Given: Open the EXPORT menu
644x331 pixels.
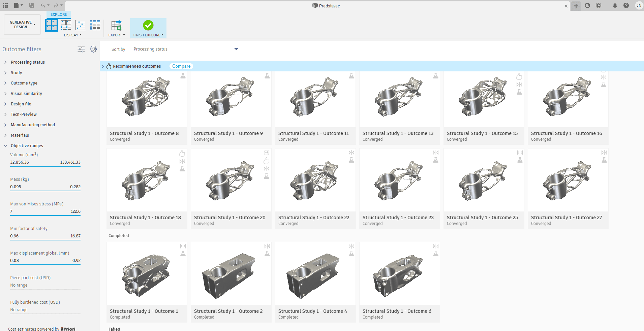Looking at the screenshot, I should (x=117, y=35).
